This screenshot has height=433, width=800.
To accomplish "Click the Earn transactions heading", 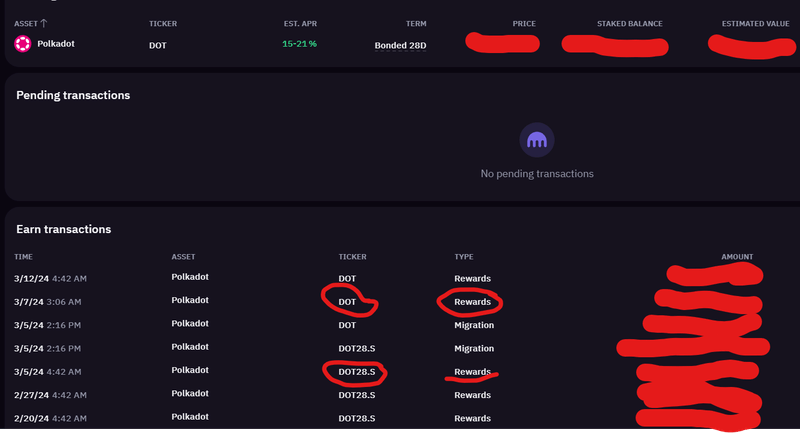I will tap(63, 229).
